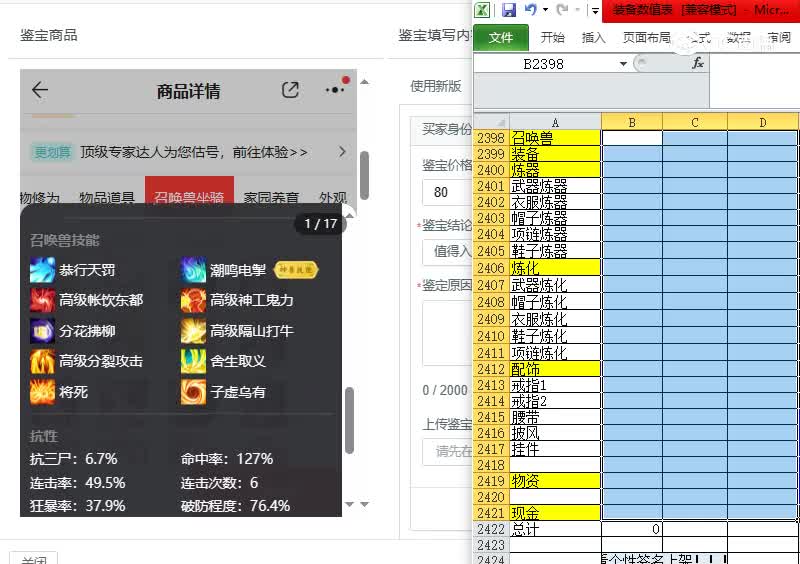The width and height of the screenshot is (800, 564).
Task: Click the 子虚乌有 skill icon
Action: click(193, 392)
